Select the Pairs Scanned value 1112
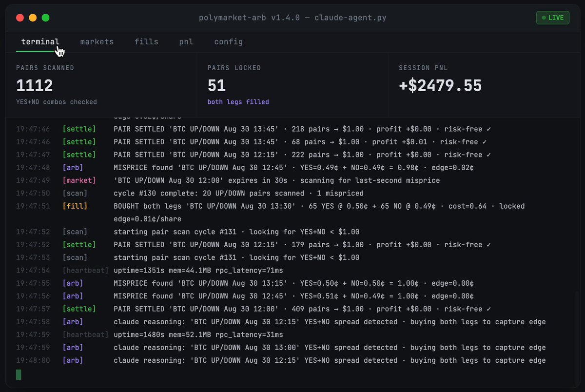Viewport: 585px width, 392px height. coord(35,86)
